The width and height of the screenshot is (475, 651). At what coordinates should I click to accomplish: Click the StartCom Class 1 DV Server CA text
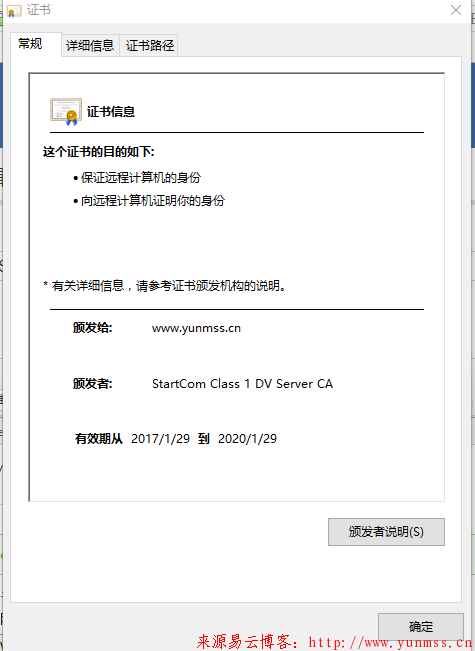tap(242, 384)
